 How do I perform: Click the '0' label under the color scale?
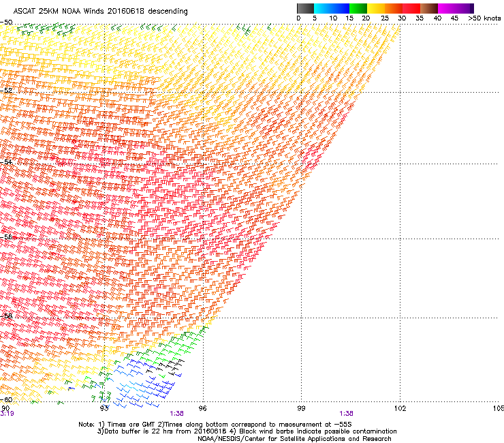pyautogui.click(x=298, y=18)
